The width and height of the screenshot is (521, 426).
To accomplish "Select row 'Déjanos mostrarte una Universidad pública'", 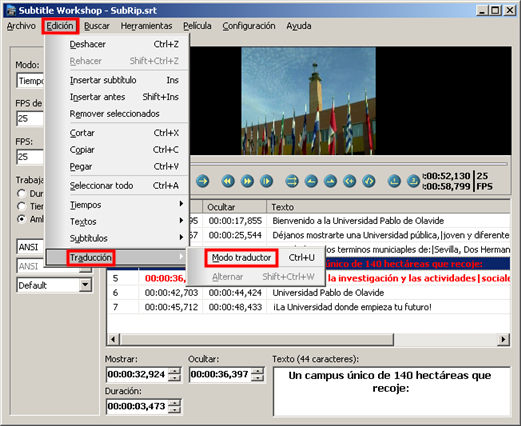I will tap(350, 235).
